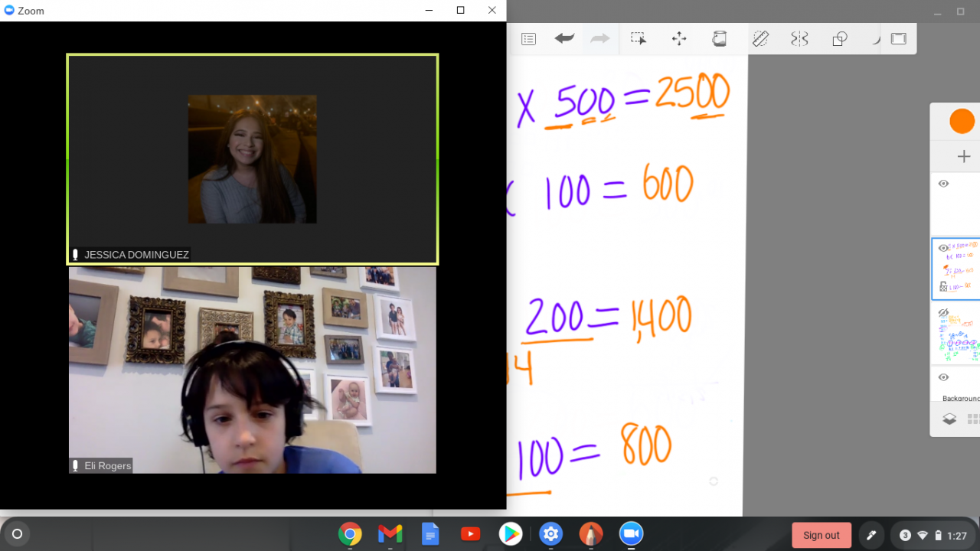Maximize the Zoom window

[x=460, y=11]
